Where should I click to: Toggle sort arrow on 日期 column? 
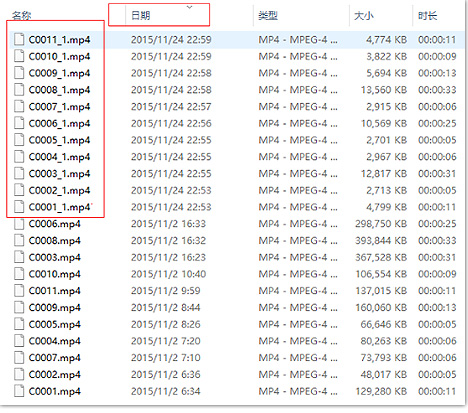point(189,7)
